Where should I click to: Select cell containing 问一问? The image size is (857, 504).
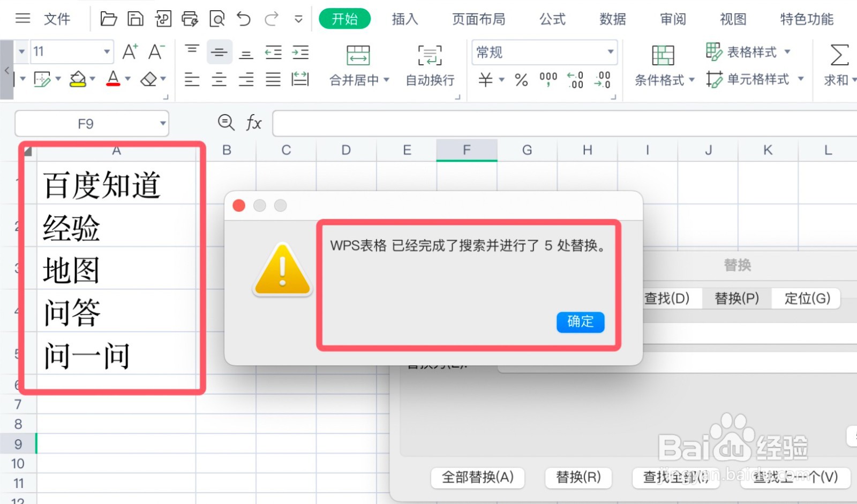pyautogui.click(x=116, y=353)
